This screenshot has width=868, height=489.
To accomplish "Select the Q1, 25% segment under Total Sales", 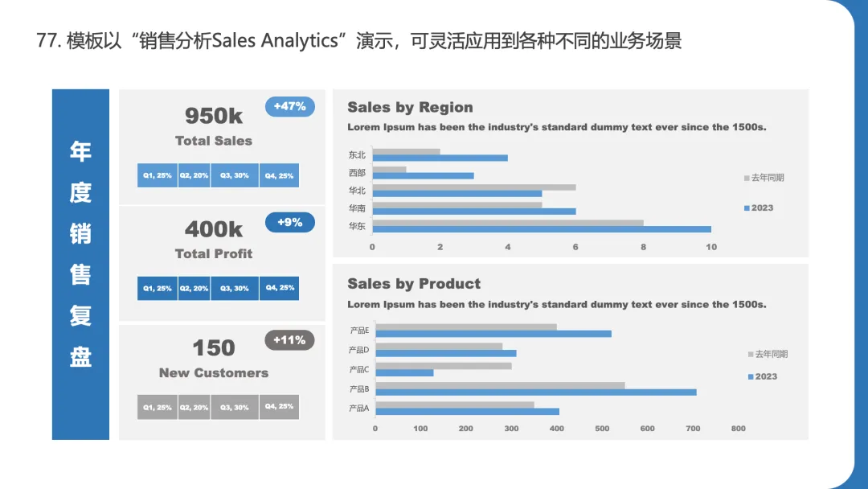I will pyautogui.click(x=158, y=175).
